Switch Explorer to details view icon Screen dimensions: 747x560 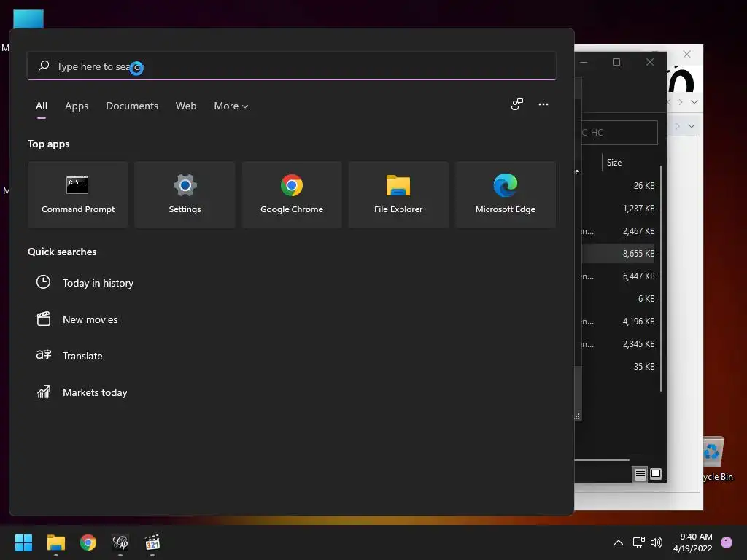[x=640, y=474]
